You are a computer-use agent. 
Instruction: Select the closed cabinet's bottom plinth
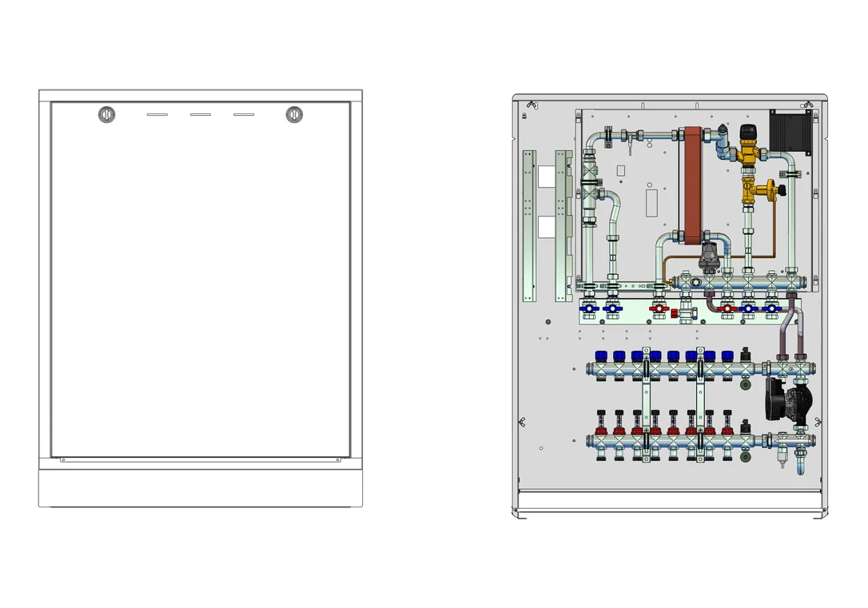pyautogui.click(x=201, y=488)
